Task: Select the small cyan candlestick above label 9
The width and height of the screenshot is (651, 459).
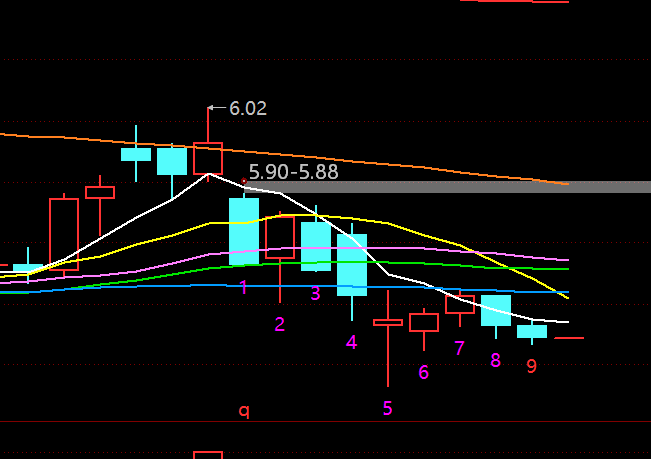Action: click(x=532, y=331)
